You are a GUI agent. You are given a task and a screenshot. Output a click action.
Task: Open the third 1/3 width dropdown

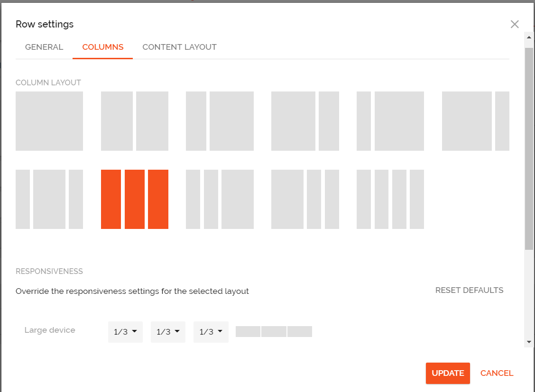coord(211,332)
